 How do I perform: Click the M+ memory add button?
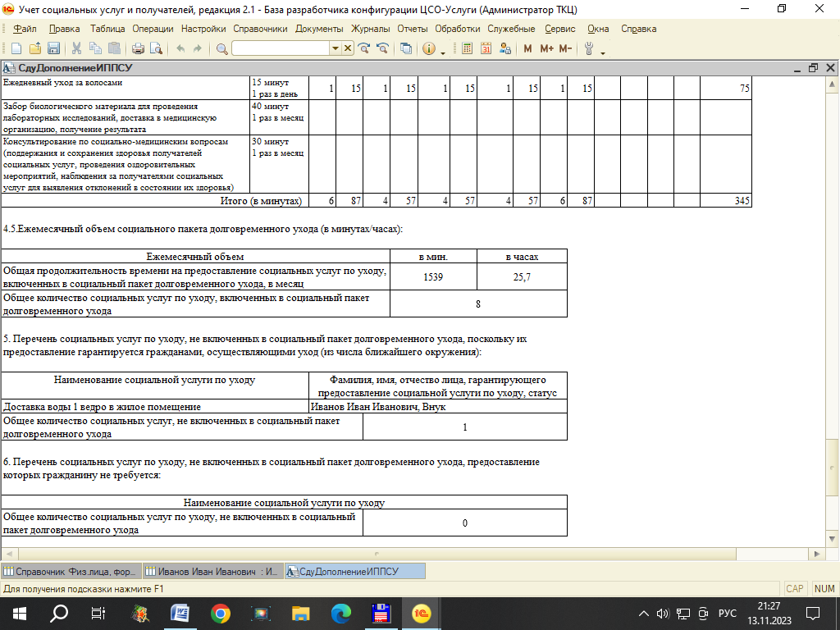coord(547,48)
